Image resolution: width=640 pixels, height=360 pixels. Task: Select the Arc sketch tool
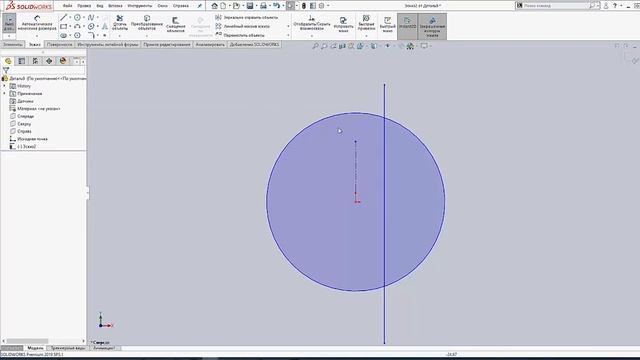click(77, 27)
